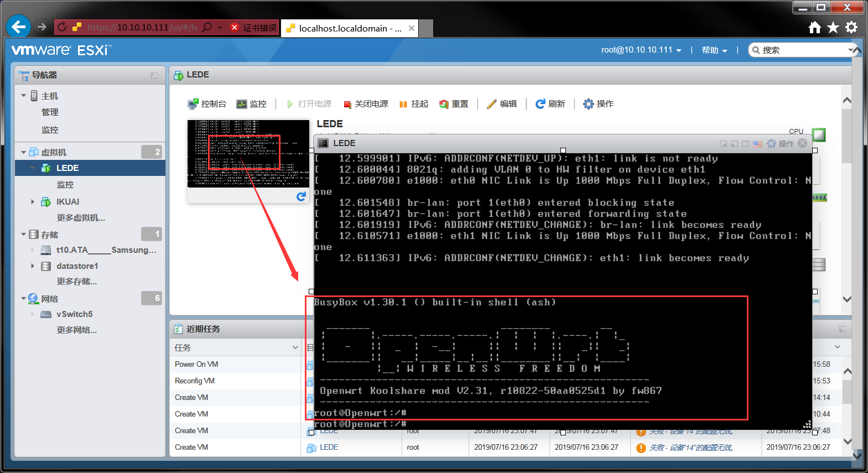
Task: Click More VMs (更多虚拟机...) link
Action: point(81,218)
